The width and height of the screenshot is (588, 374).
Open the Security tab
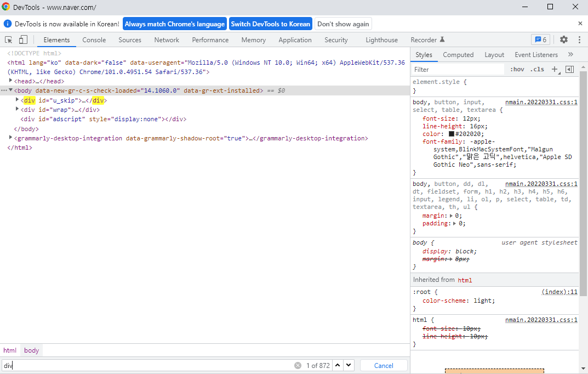coord(336,40)
